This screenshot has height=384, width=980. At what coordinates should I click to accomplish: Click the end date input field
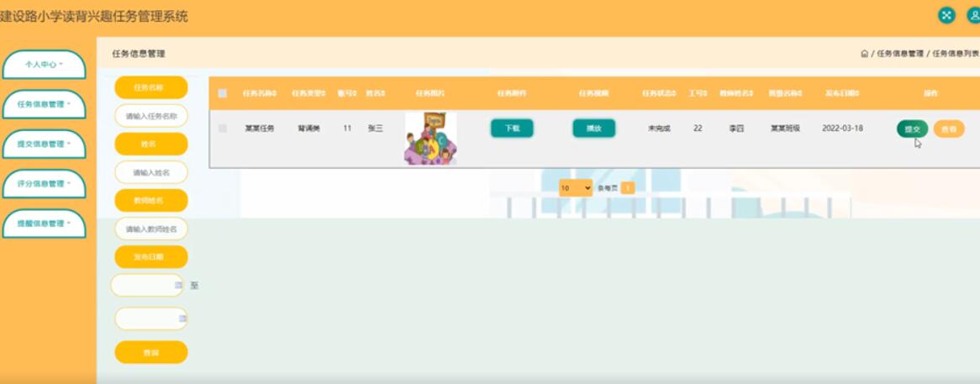pos(151,318)
